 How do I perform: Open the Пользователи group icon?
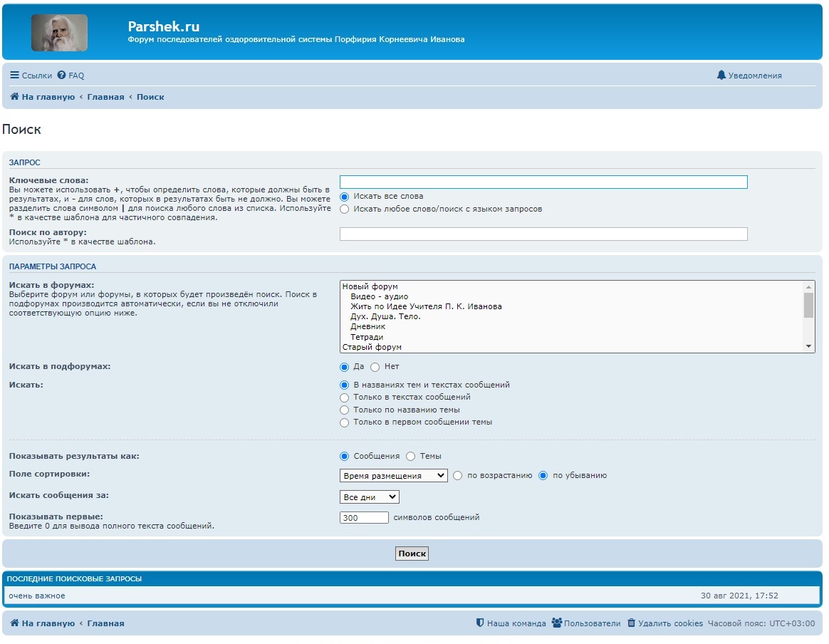(x=556, y=623)
